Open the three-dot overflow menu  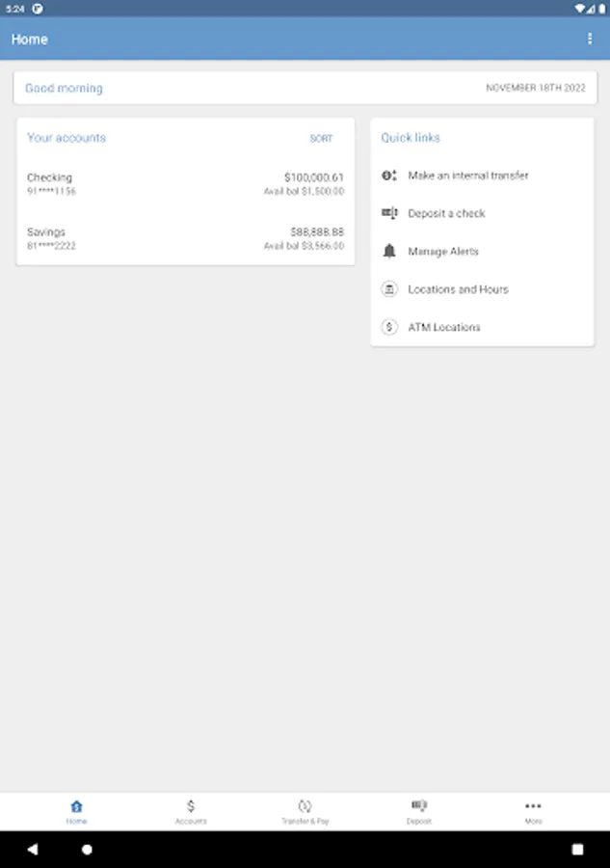point(590,39)
